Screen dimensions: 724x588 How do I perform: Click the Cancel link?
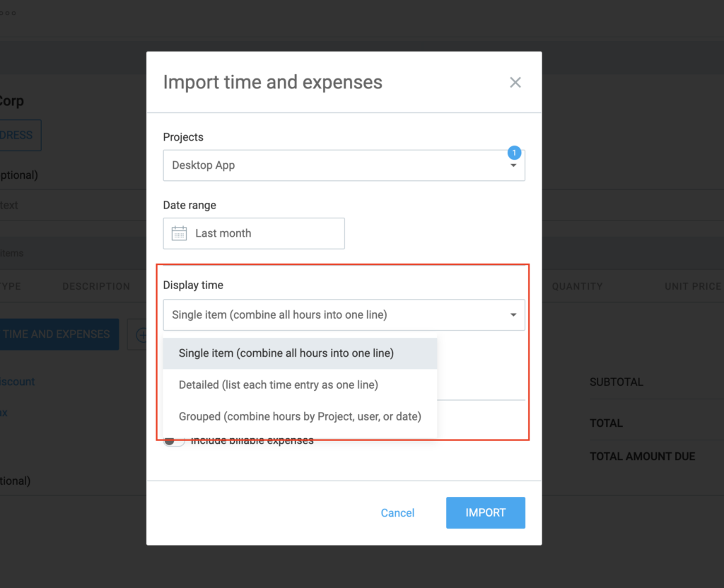397,513
